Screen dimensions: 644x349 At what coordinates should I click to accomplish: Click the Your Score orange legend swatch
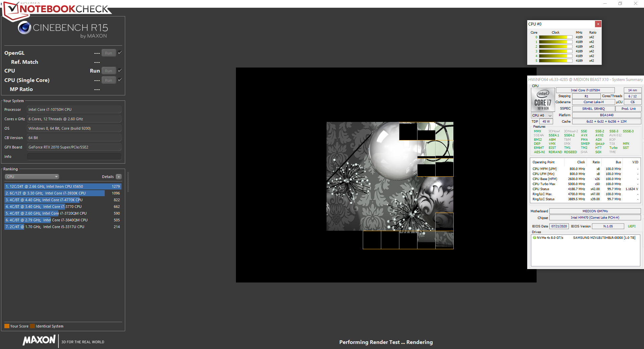tap(7, 326)
